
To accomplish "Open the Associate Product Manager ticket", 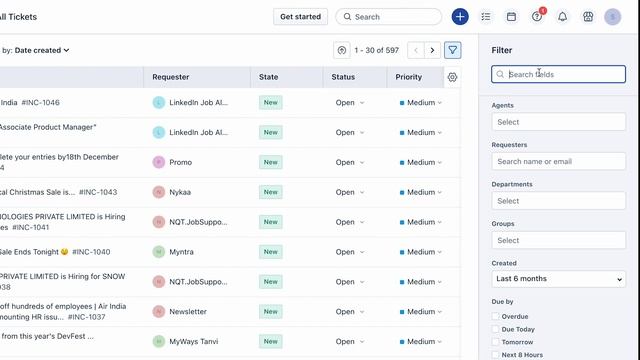I will [48, 127].
